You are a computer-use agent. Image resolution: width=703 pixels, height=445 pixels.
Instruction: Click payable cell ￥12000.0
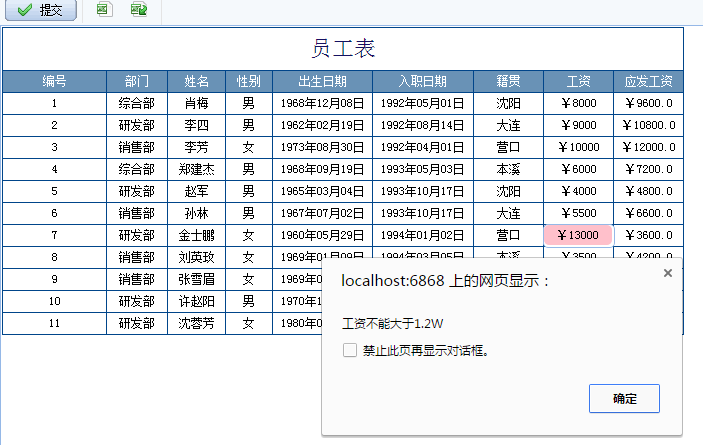tap(648, 147)
